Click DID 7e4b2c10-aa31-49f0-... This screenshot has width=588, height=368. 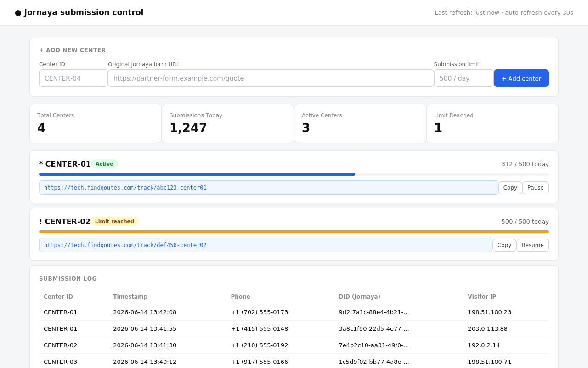[374, 345]
